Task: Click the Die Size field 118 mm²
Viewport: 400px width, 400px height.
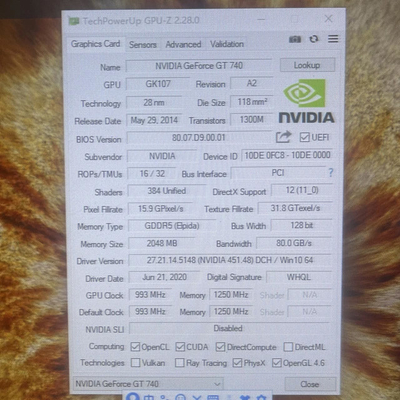Action: coord(252,102)
